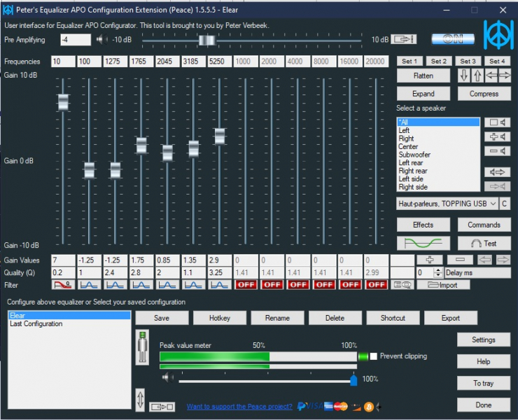Toggle the blue ON power switch
518x420 pixels.
click(x=453, y=39)
